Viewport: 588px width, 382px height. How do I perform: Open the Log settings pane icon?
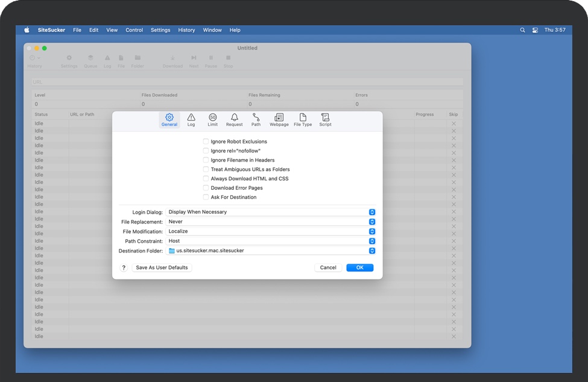pos(191,119)
